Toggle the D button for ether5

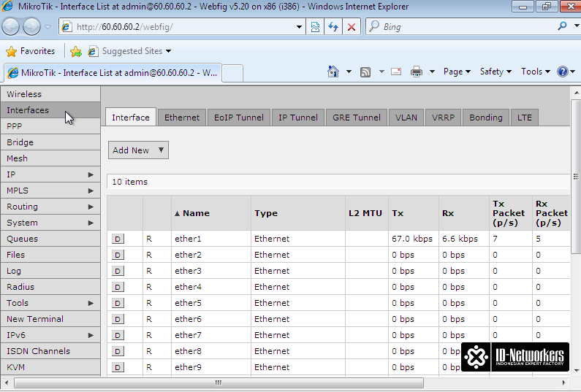tap(118, 303)
